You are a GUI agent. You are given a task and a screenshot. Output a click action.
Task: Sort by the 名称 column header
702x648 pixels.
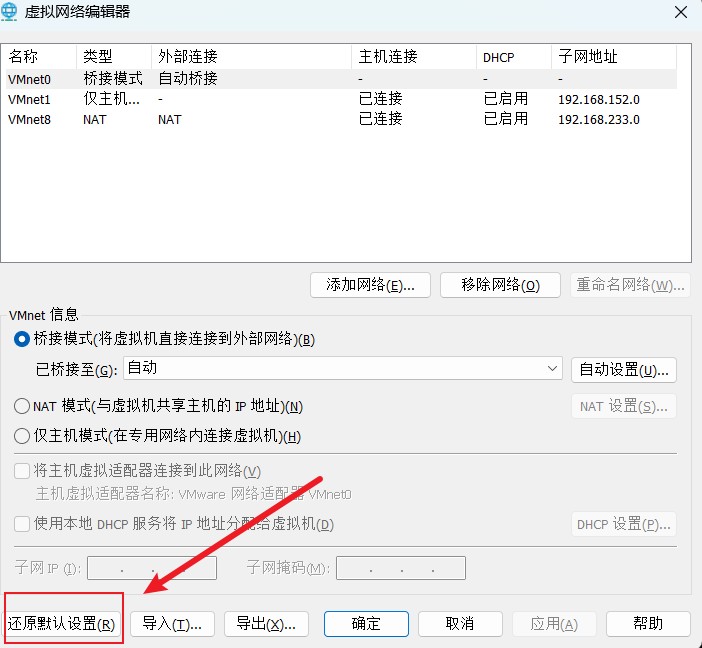point(40,57)
